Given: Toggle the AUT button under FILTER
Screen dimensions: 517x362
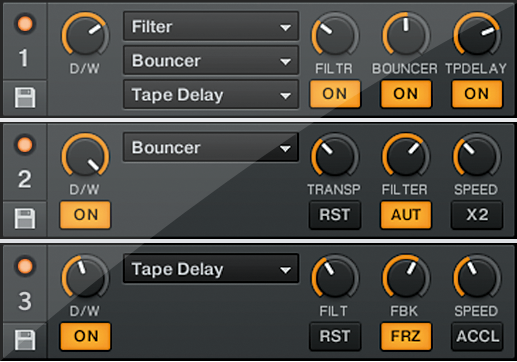Looking at the screenshot, I should (x=406, y=215).
